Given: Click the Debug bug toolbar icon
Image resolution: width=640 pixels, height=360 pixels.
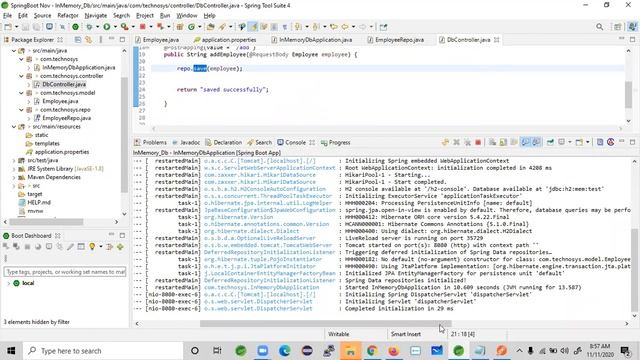Looking at the screenshot, I should tap(89, 27).
